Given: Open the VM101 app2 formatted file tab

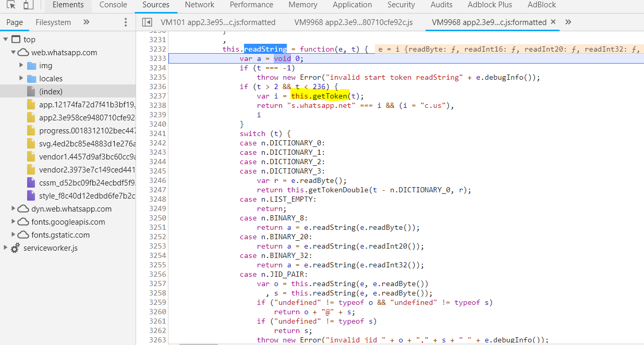Looking at the screenshot, I should pos(218,22).
